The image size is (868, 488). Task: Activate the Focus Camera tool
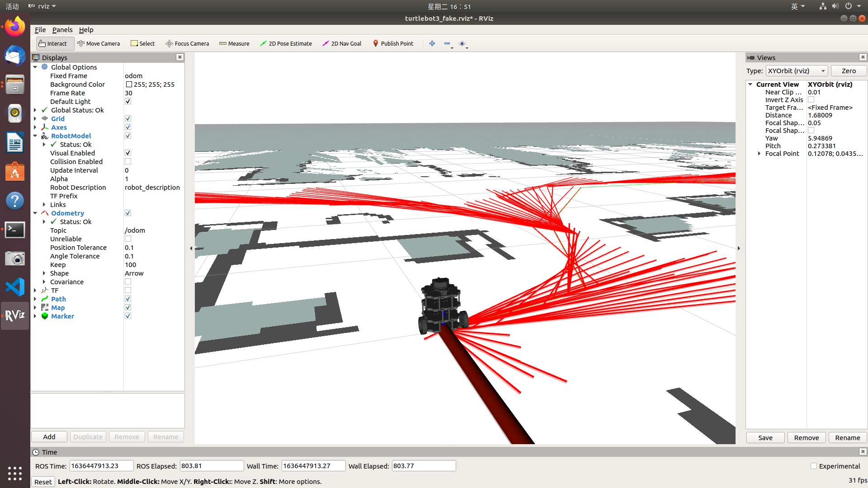pos(187,43)
